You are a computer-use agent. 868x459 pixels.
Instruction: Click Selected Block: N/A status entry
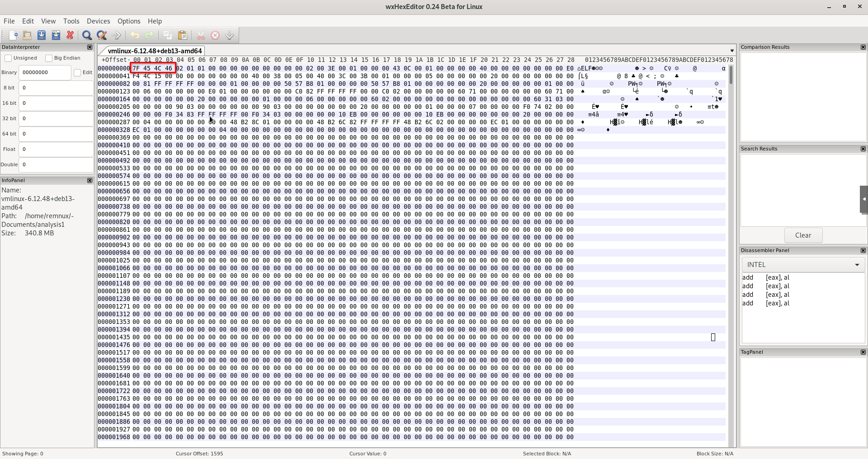[547, 454]
